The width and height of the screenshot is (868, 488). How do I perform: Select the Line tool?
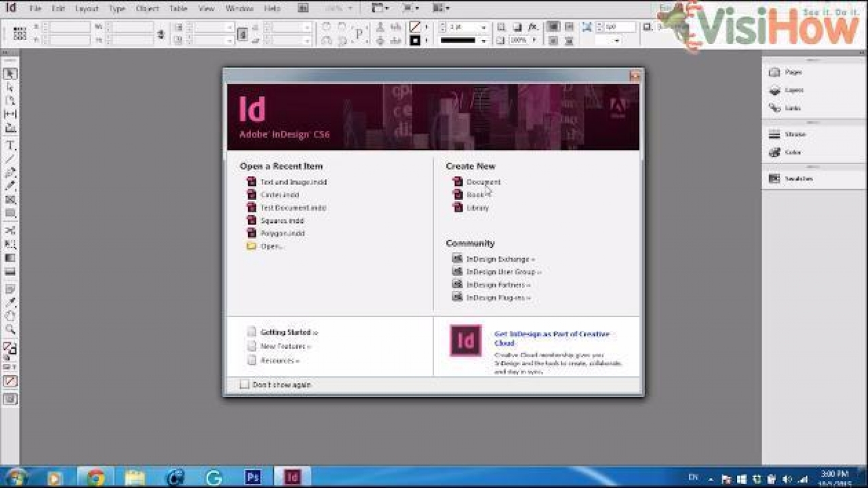click(10, 159)
